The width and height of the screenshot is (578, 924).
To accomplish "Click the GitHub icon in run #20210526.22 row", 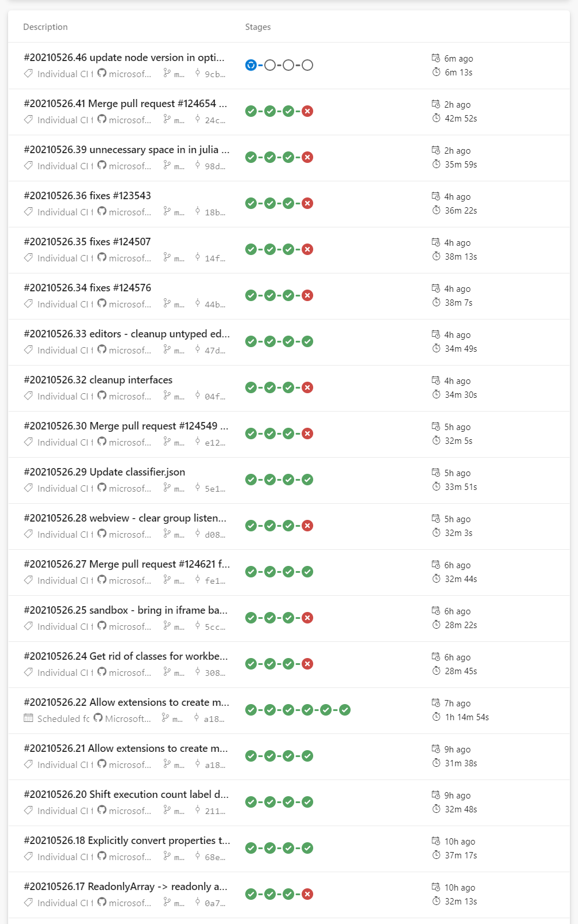I will pyautogui.click(x=98, y=718).
